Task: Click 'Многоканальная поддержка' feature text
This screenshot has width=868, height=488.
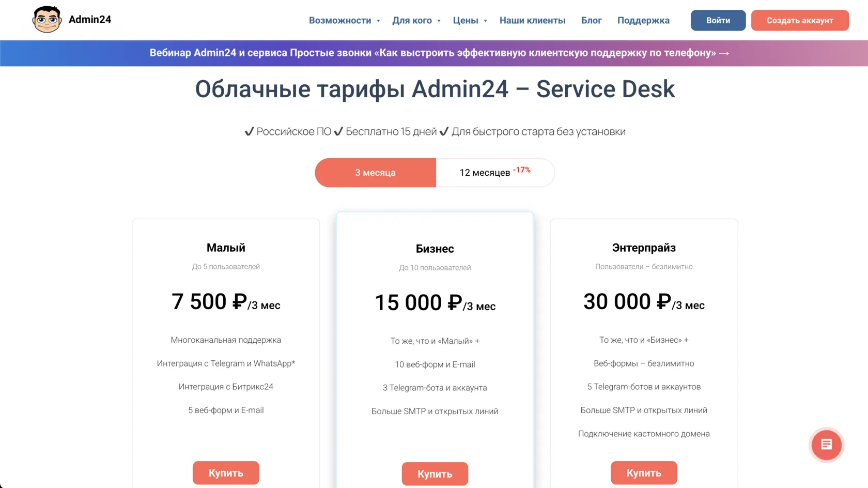Action: tap(226, 340)
